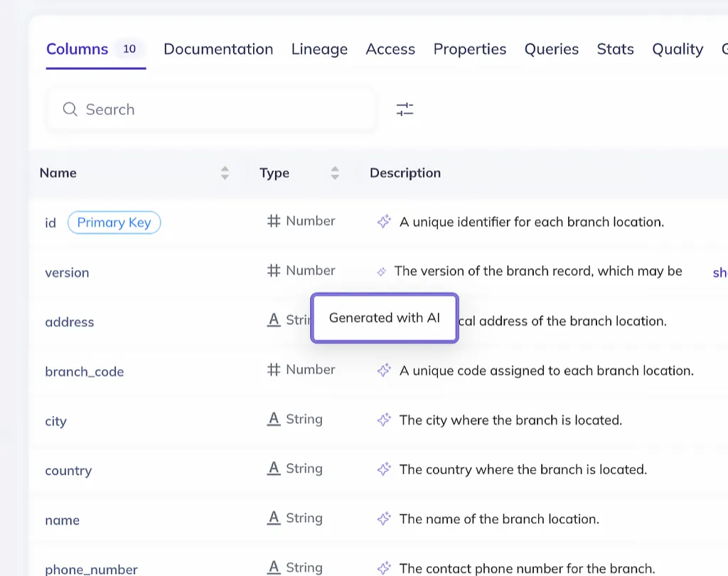Click the String type icon for city

(274, 420)
